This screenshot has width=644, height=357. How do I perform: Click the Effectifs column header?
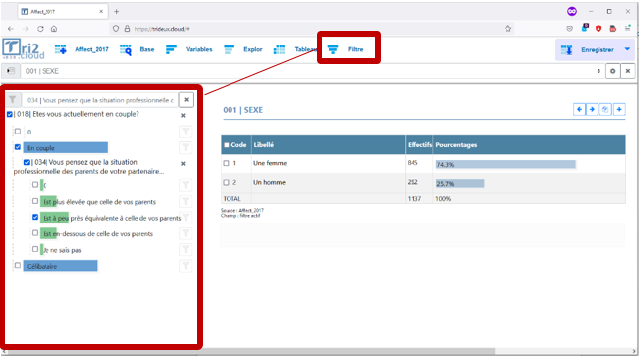coord(419,145)
